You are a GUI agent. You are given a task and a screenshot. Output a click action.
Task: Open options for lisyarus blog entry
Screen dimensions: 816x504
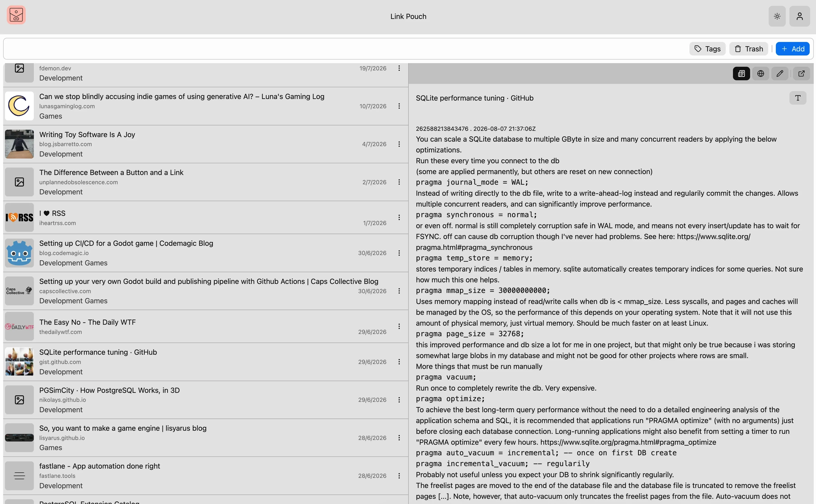click(399, 438)
